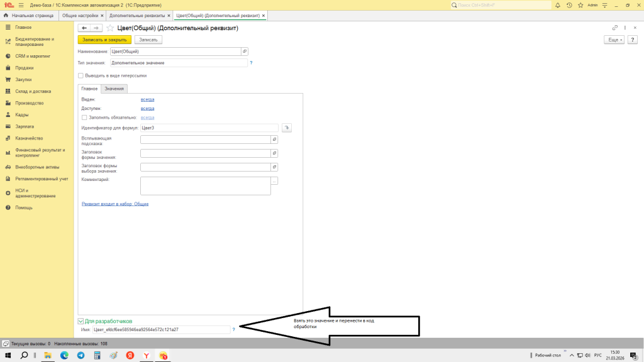Copy link with the chain icon

click(615, 28)
